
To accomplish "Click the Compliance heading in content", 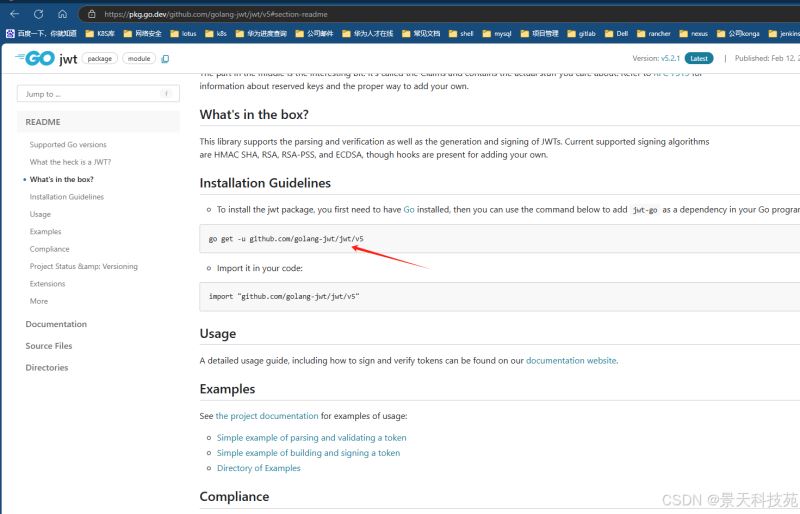I will 234,496.
